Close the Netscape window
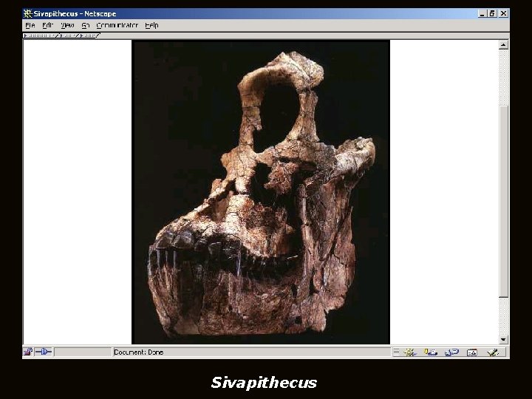Image resolution: width=532 pixels, height=399 pixels. pyautogui.click(x=503, y=13)
